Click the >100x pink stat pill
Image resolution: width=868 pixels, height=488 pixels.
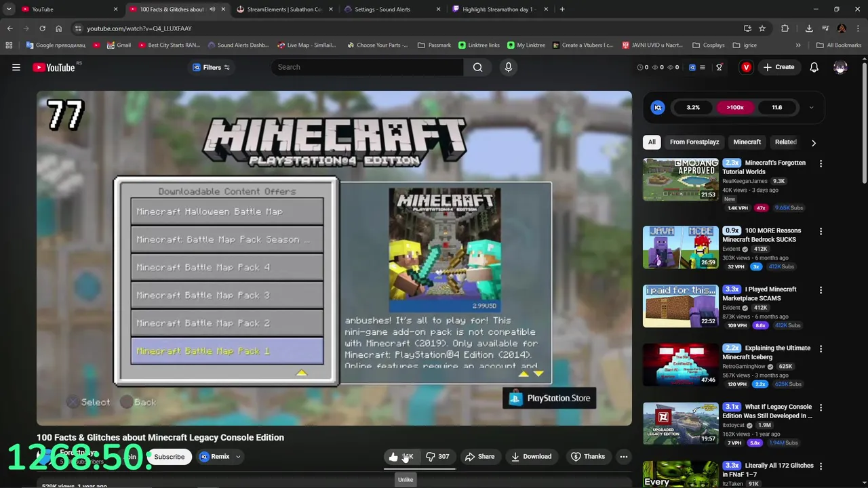point(735,107)
